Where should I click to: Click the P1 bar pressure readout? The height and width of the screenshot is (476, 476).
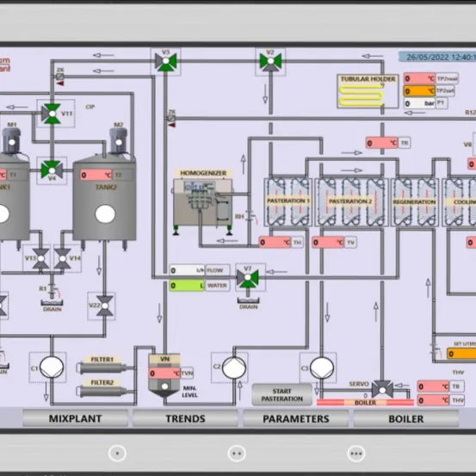[x=419, y=103]
